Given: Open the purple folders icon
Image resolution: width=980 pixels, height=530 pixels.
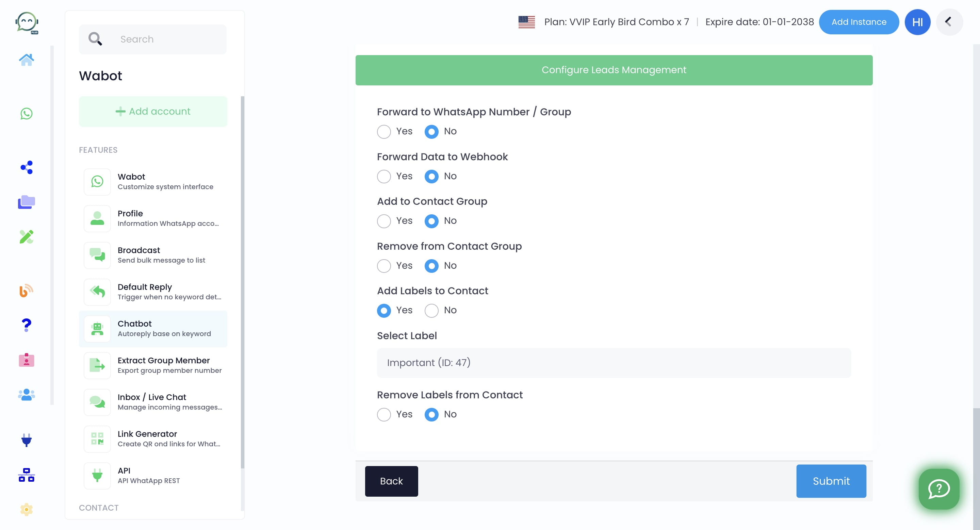Looking at the screenshot, I should tap(26, 202).
